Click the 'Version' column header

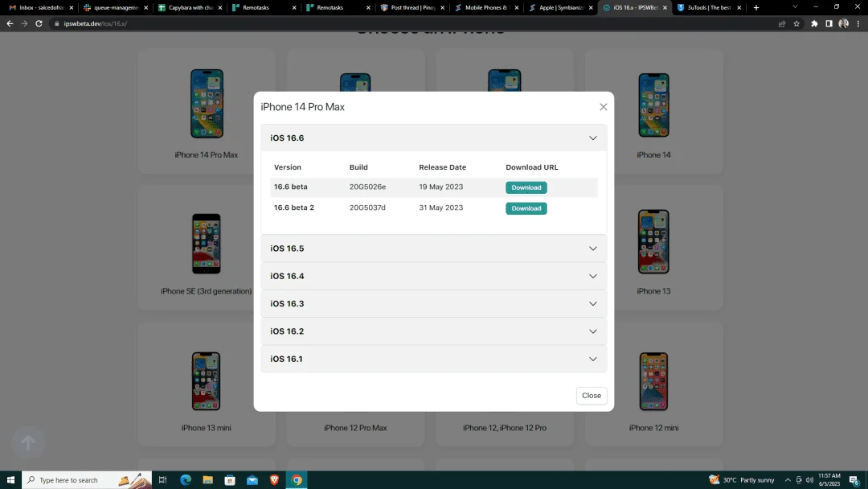pos(287,167)
